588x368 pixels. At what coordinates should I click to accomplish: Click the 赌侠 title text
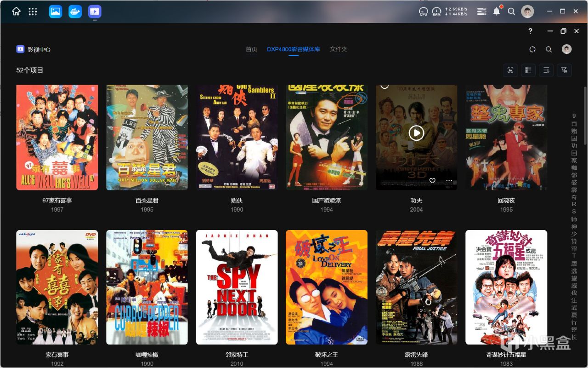[237, 201]
